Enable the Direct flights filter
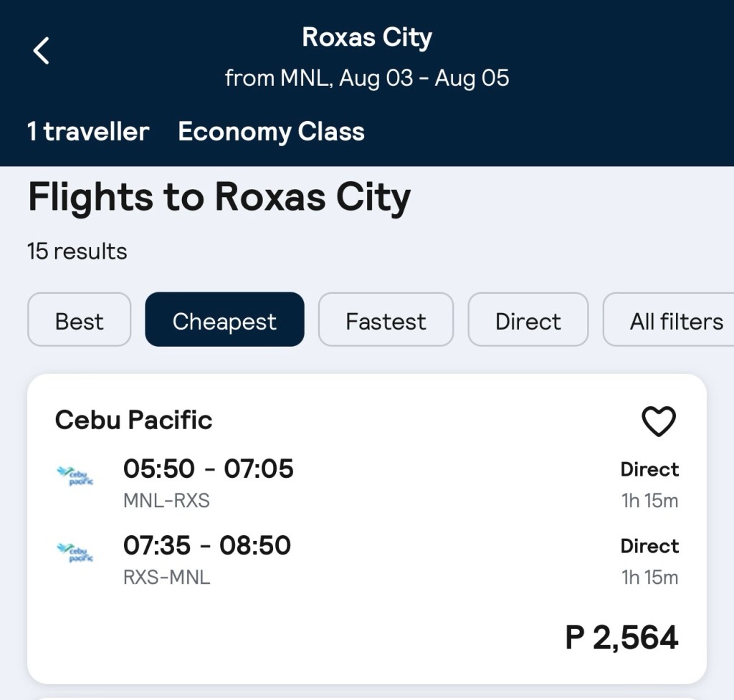 [528, 320]
